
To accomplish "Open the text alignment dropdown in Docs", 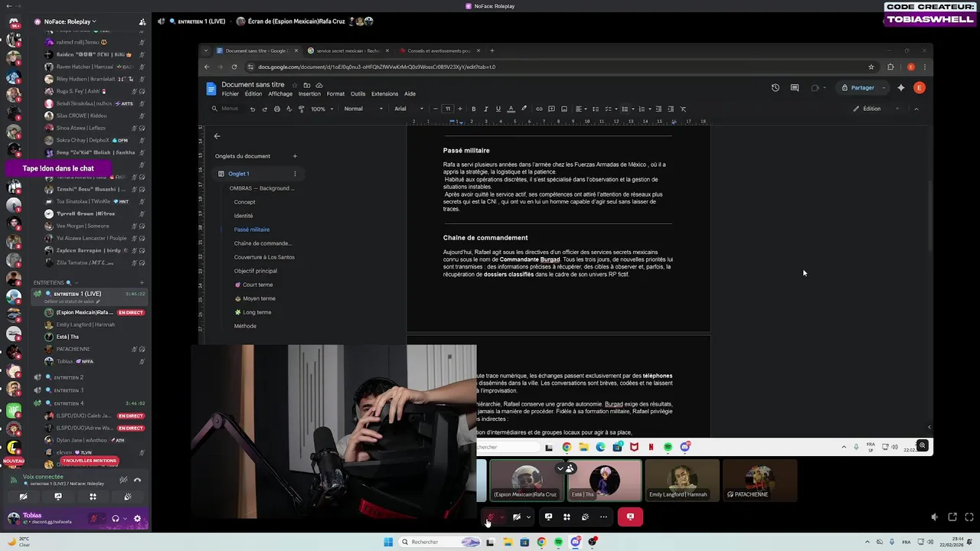I will click(580, 109).
